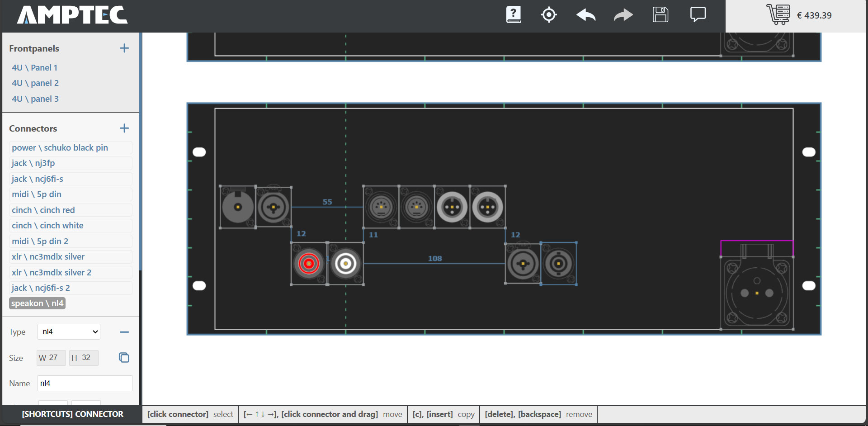Add a new frontpanel with plus icon

click(x=124, y=48)
